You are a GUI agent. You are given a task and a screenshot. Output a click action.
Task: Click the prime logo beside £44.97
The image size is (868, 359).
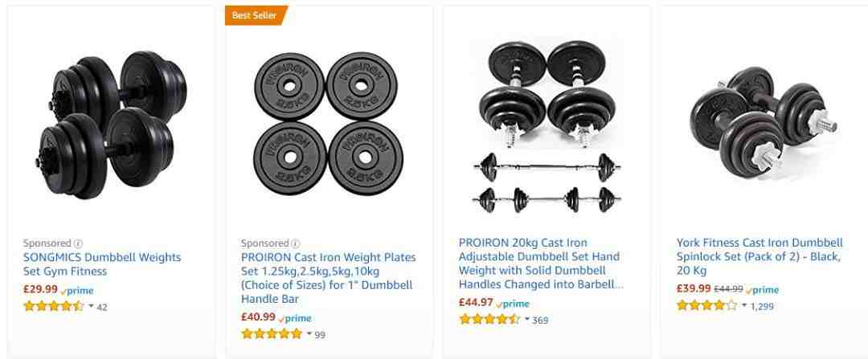513,304
